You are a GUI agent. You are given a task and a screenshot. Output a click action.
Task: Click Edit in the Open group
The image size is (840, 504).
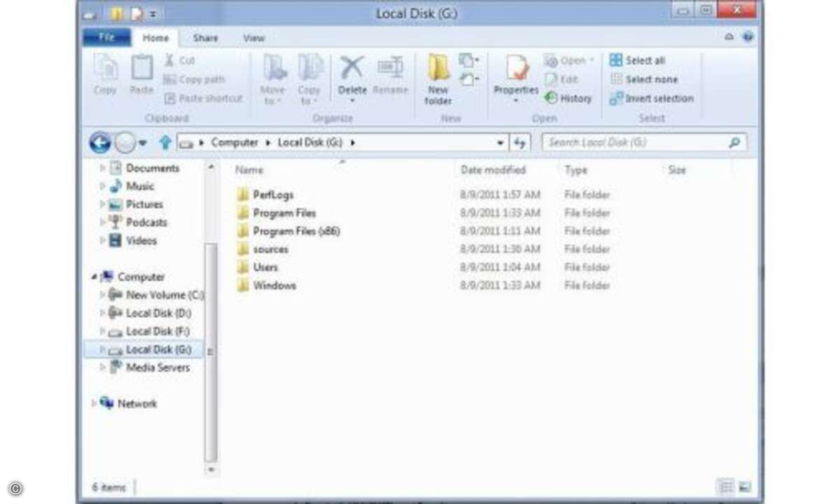pyautogui.click(x=561, y=79)
